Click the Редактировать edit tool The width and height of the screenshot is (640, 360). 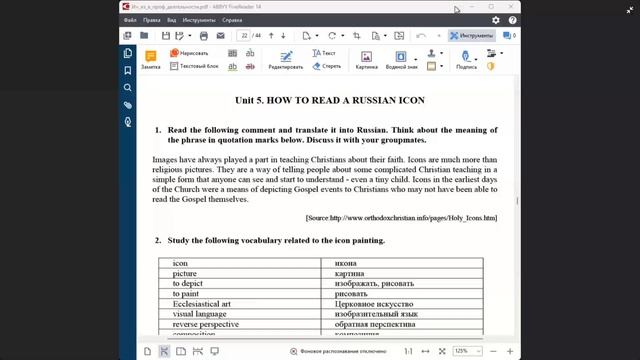click(x=286, y=60)
